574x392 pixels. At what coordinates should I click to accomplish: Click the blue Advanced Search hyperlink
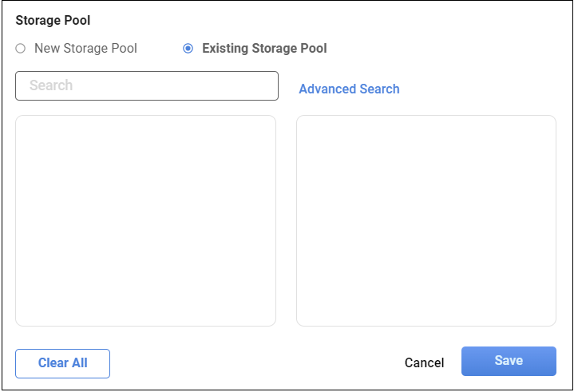(349, 89)
